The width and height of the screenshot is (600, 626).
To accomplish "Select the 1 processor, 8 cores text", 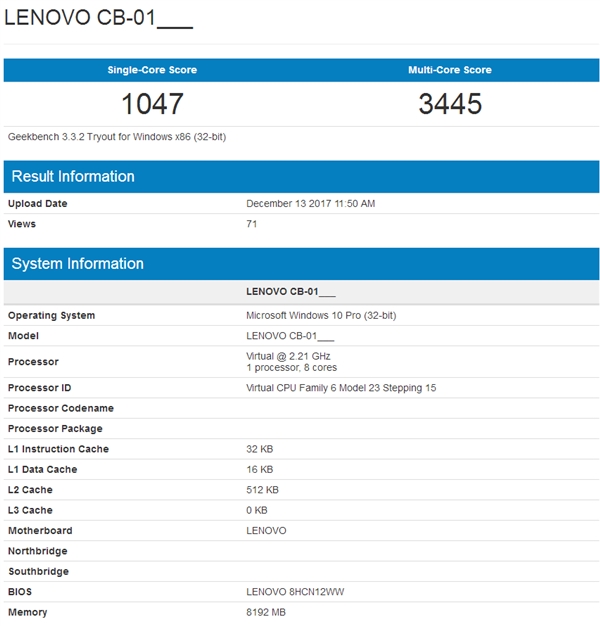I will [x=291, y=368].
